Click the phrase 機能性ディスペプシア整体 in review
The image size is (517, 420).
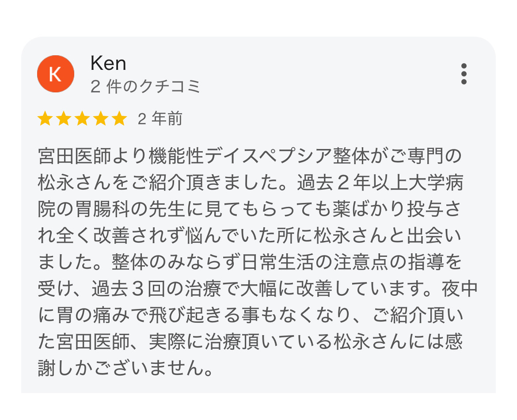(259, 156)
